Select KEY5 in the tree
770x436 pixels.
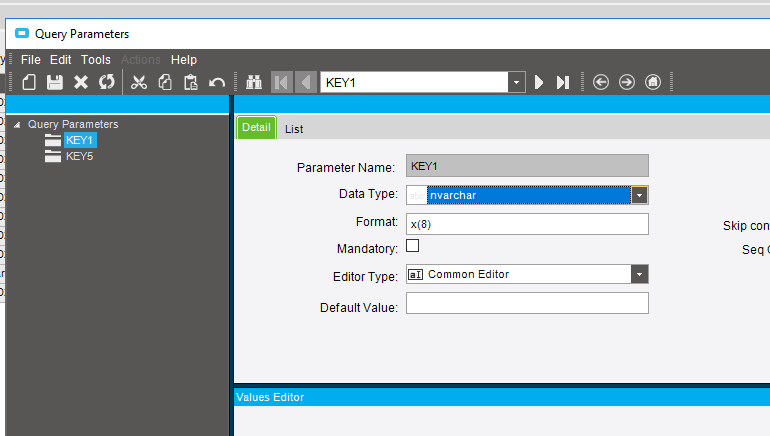79,156
